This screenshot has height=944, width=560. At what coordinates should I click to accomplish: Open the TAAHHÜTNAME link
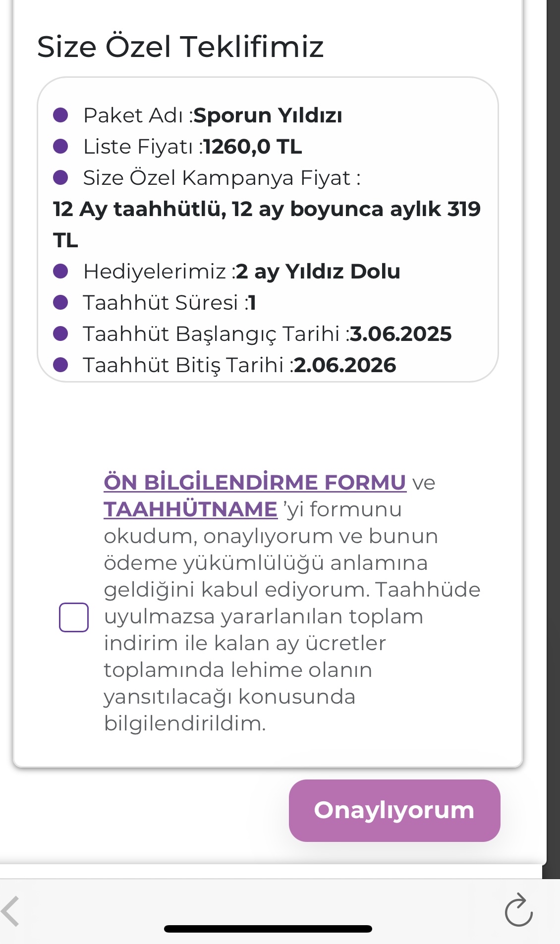coord(190,509)
